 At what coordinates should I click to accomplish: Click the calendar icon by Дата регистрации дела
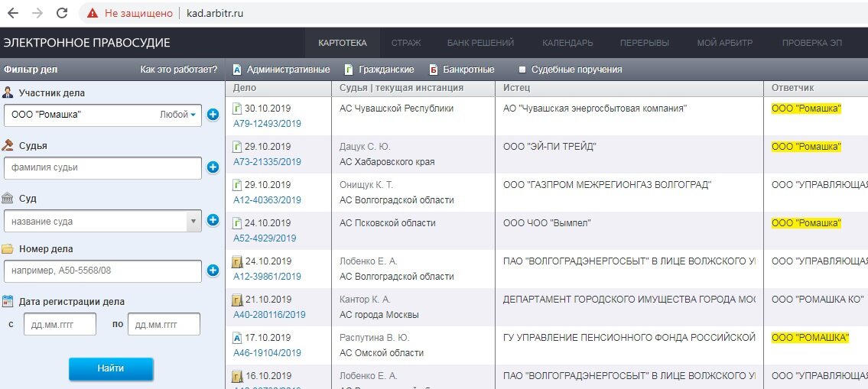(x=8, y=302)
